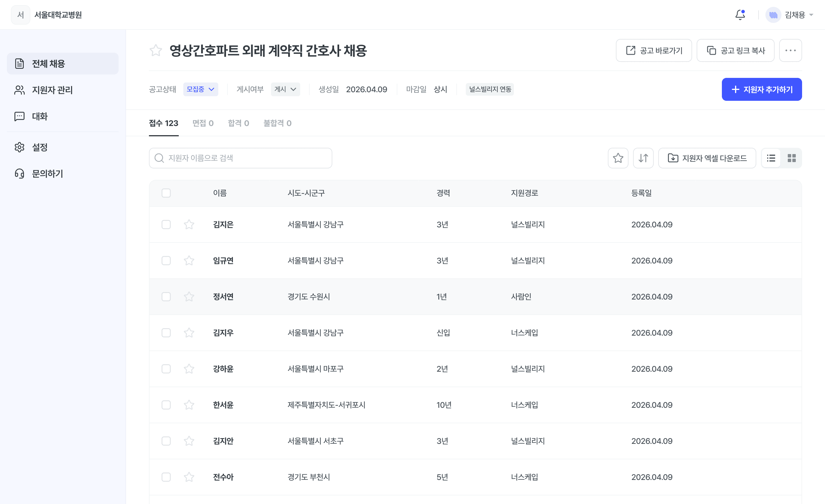Check the checkbox for 김지안

pyautogui.click(x=166, y=441)
